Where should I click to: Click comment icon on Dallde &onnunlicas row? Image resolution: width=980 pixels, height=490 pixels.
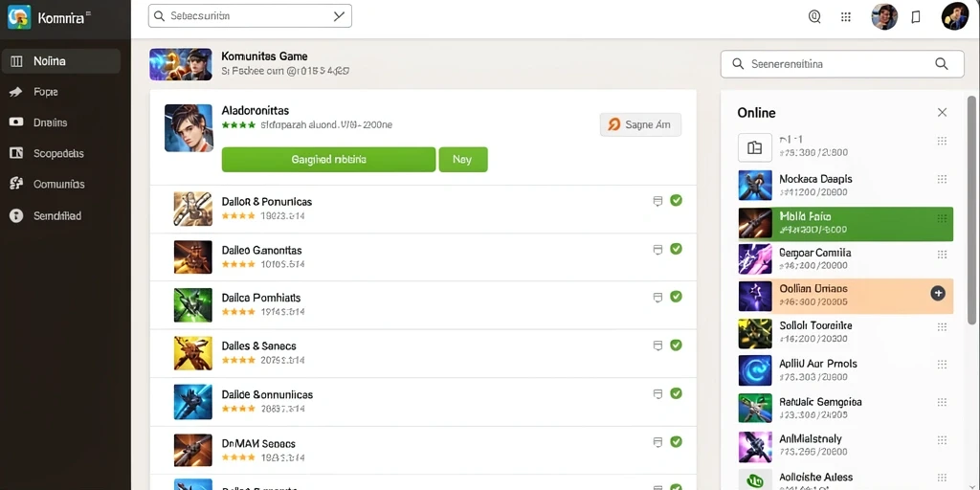657,394
